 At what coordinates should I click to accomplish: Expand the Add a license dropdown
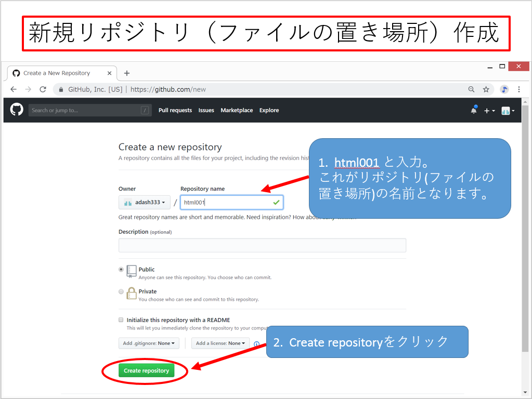pyautogui.click(x=220, y=343)
